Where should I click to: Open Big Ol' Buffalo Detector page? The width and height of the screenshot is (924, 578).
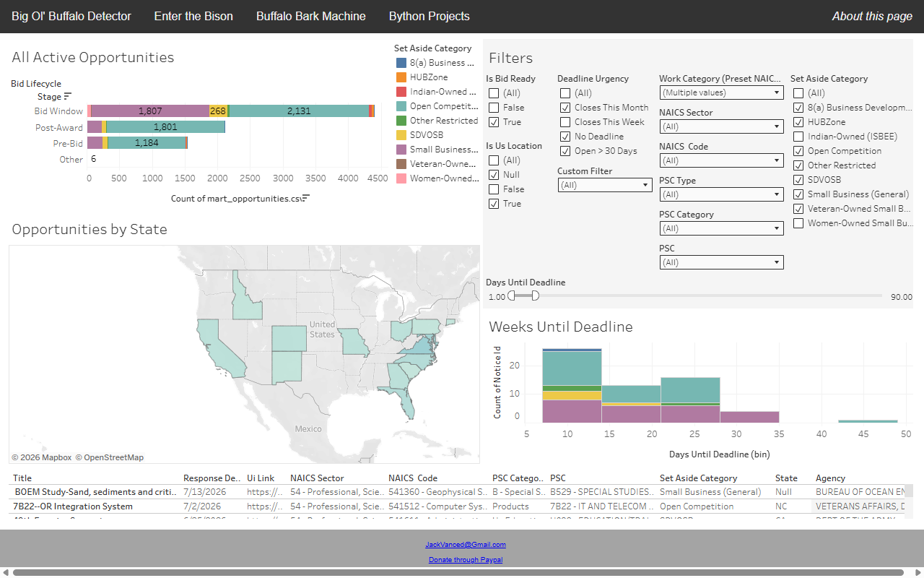click(x=71, y=16)
